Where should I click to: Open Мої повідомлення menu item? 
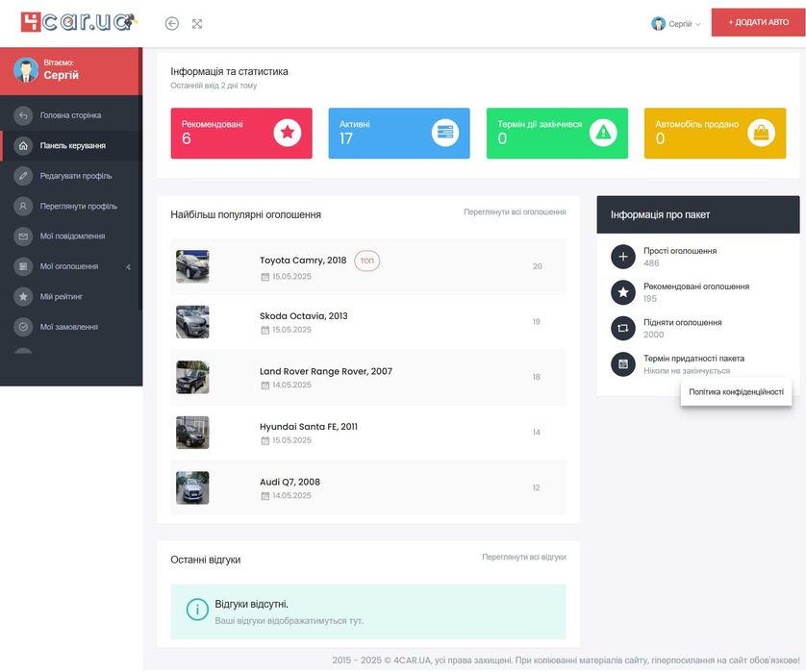72,236
